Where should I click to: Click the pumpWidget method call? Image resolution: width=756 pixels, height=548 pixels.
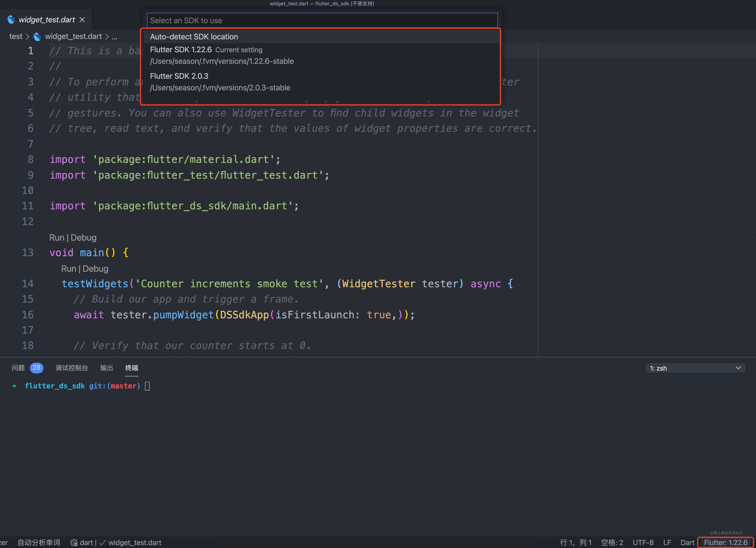pos(183,315)
